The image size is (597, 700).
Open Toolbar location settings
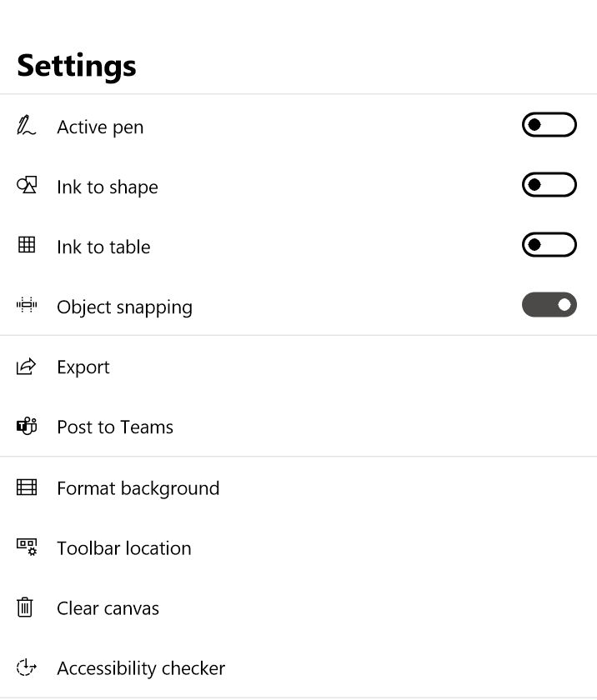[123, 547]
